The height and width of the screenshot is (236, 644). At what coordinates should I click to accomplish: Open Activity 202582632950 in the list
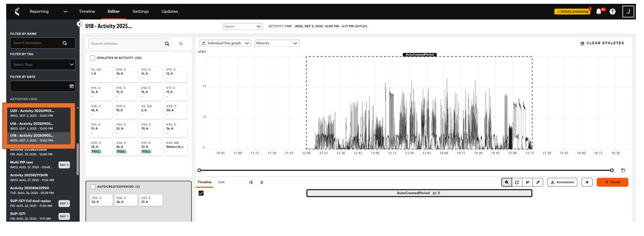tap(40, 190)
